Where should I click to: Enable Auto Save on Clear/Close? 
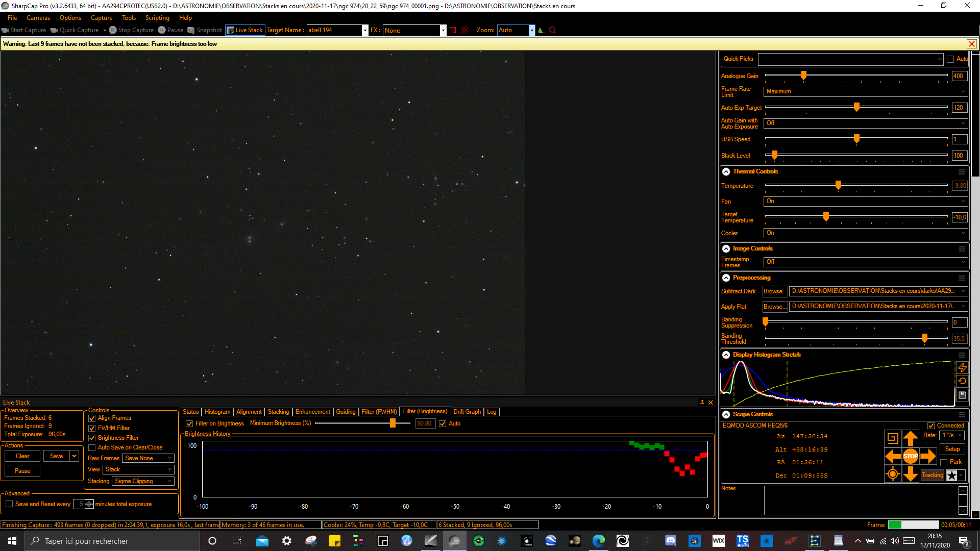(x=92, y=447)
